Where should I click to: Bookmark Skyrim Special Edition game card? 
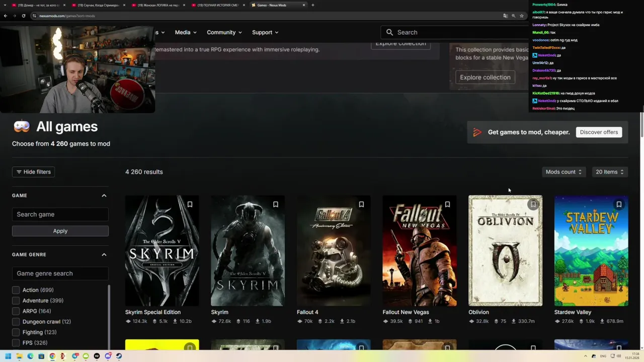(190, 205)
